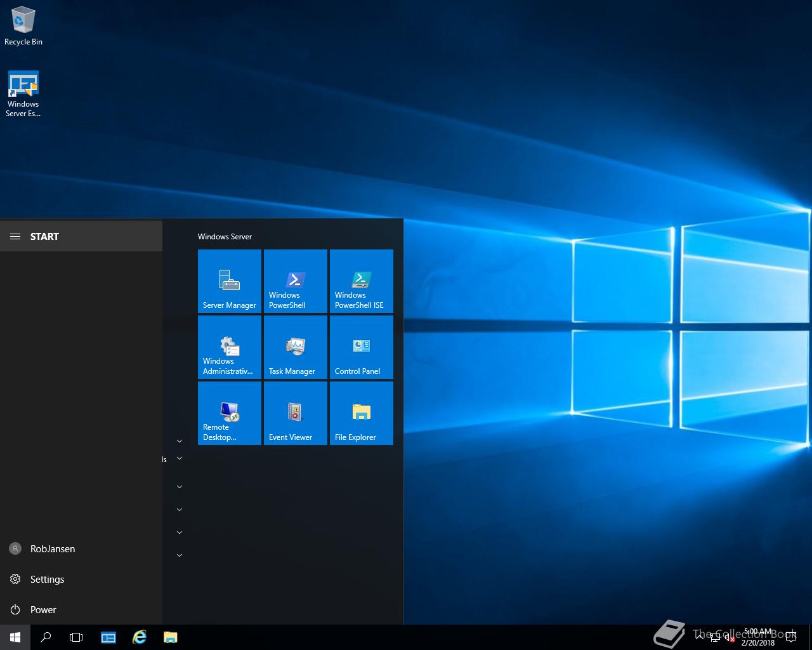Open Settings from the Start menu
812x650 pixels.
point(81,579)
